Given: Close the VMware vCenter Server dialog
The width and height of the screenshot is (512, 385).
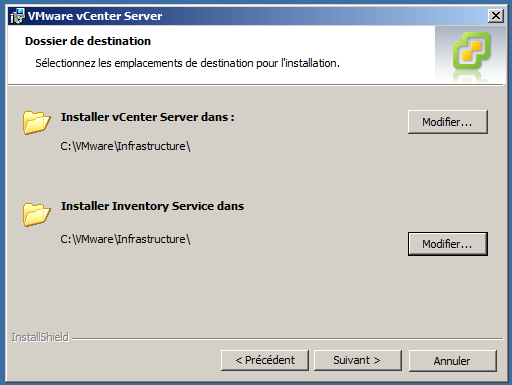Looking at the screenshot, I should (496, 16).
